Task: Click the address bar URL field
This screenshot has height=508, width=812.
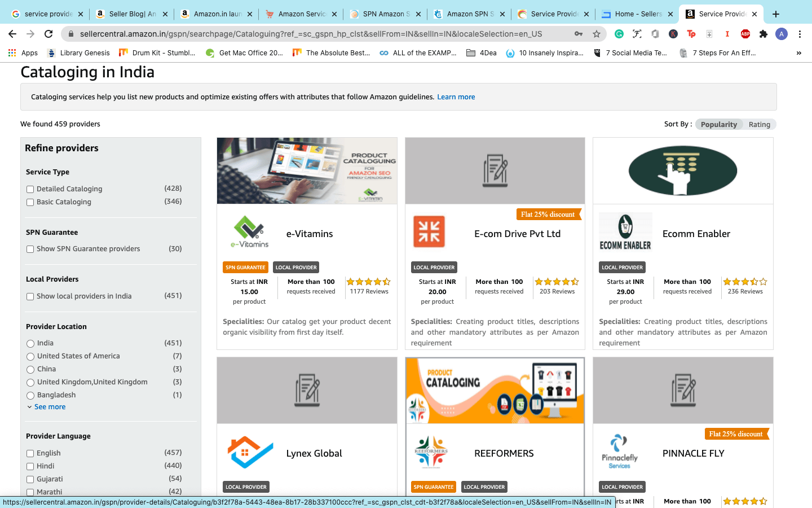Action: point(311,34)
